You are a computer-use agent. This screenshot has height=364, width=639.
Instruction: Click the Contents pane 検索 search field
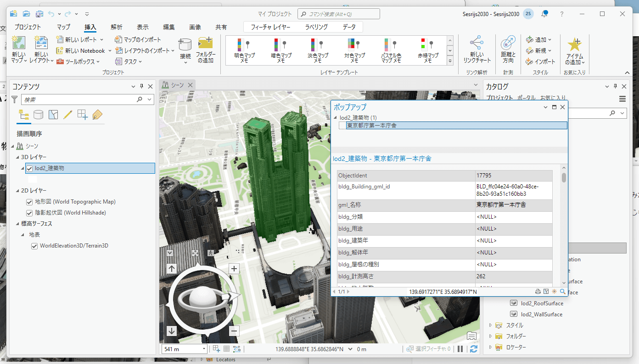[x=87, y=99]
